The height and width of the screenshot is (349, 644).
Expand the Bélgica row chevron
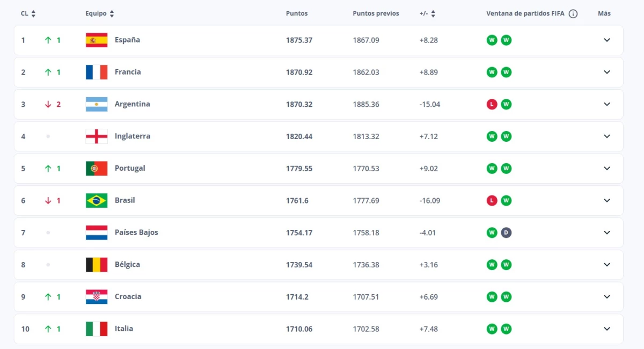pyautogui.click(x=607, y=265)
